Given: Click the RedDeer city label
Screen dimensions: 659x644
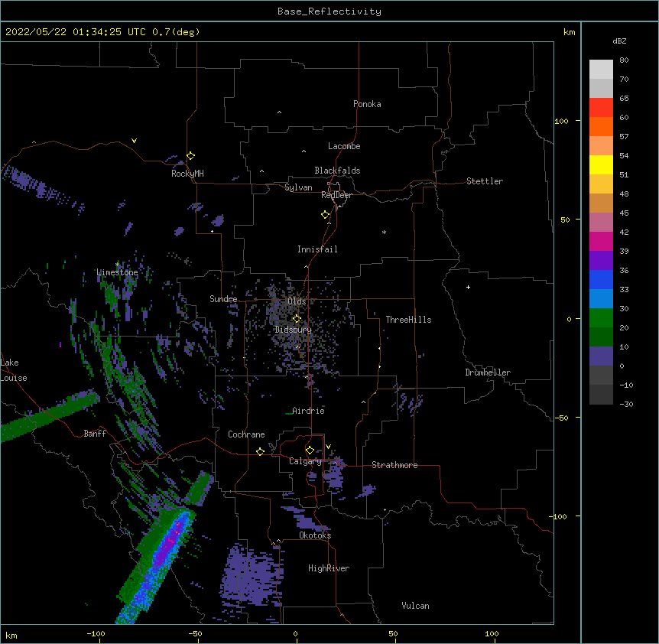Looking at the screenshot, I should point(336,195).
